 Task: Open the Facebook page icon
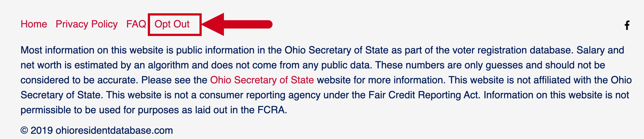(627, 25)
